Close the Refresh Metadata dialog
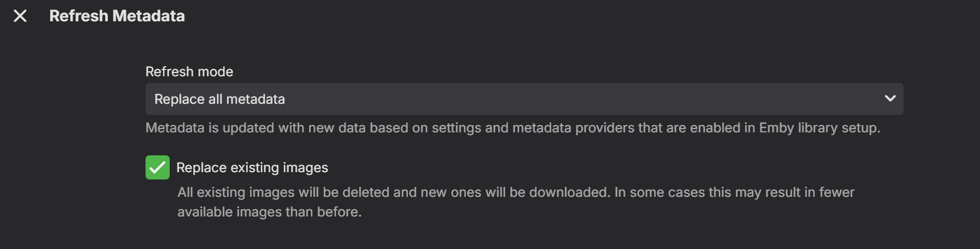The image size is (980, 249). pos(20,16)
